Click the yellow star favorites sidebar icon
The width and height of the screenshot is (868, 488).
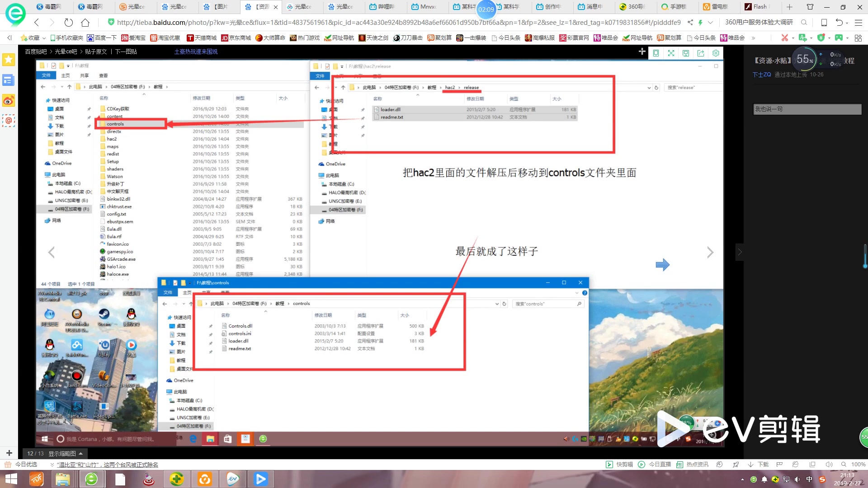(9, 60)
